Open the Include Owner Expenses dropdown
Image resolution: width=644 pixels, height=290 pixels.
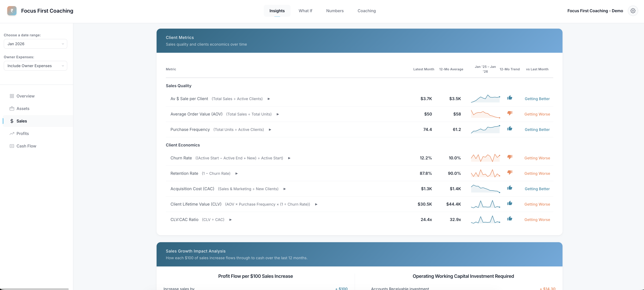coord(35,66)
